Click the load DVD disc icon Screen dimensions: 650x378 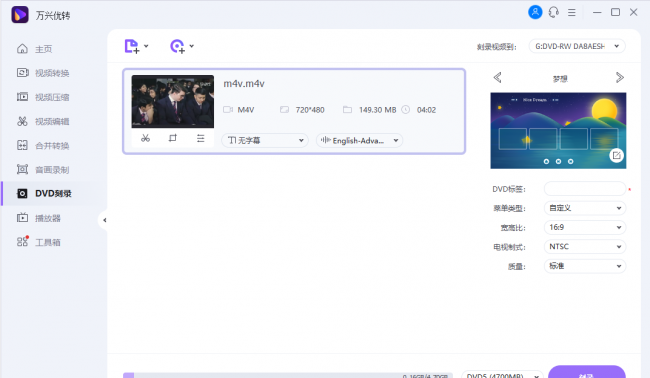click(x=177, y=46)
